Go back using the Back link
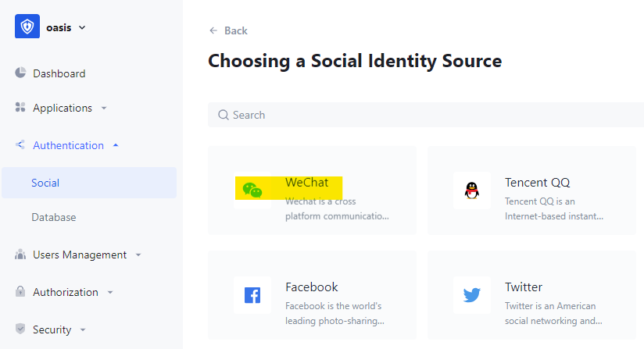The image size is (644, 349). pos(228,30)
